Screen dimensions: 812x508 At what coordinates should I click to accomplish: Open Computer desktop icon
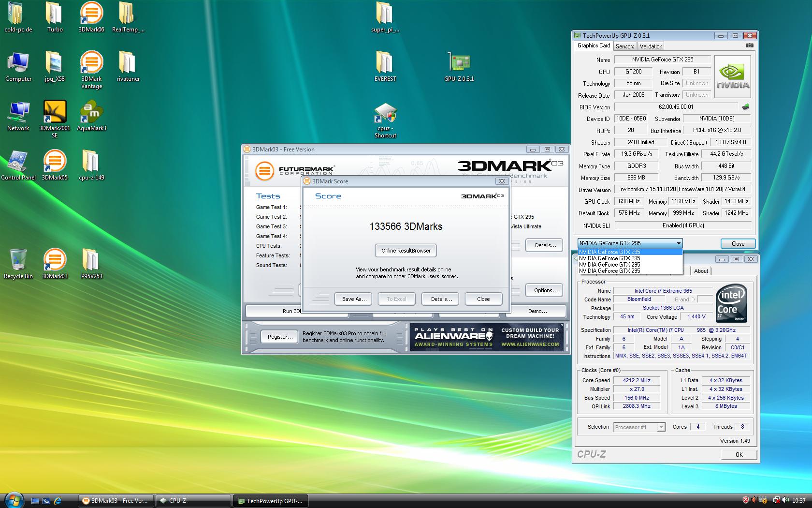18,67
